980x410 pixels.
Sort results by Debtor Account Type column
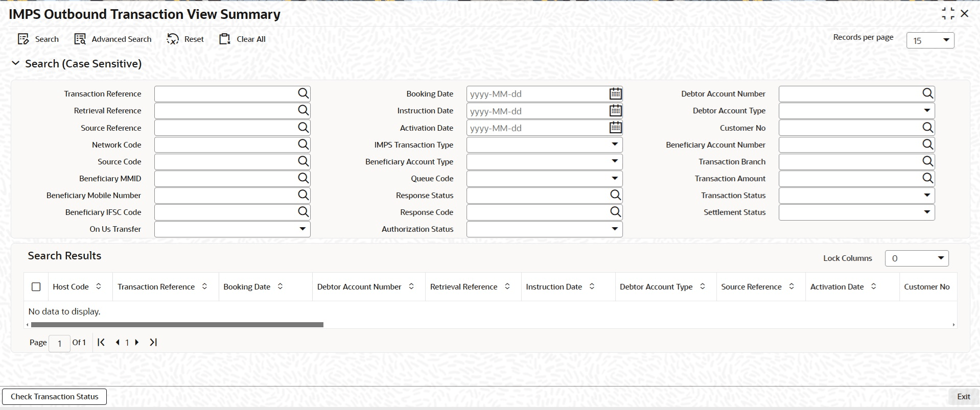[703, 286]
